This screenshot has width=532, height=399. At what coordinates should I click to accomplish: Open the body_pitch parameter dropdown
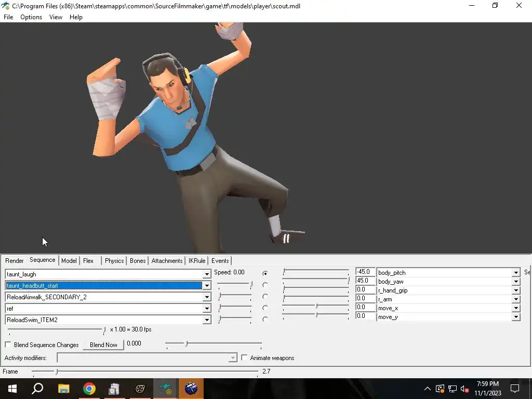[x=516, y=272]
